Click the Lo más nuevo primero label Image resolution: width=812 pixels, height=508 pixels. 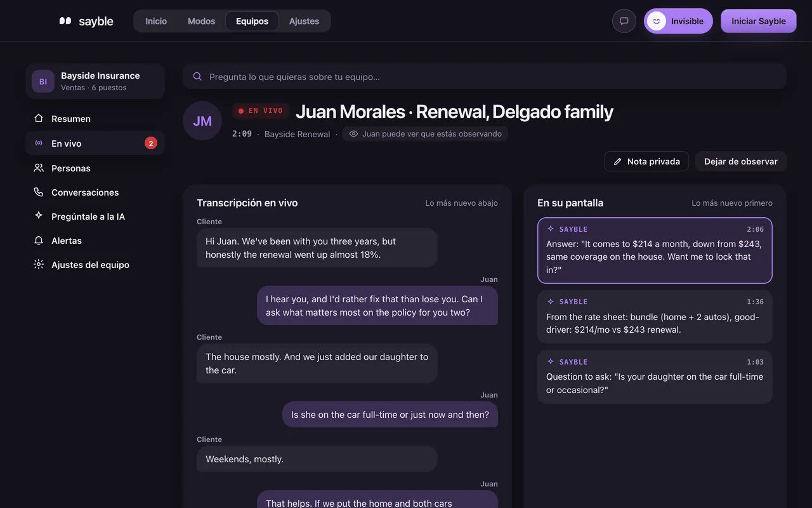tap(732, 203)
